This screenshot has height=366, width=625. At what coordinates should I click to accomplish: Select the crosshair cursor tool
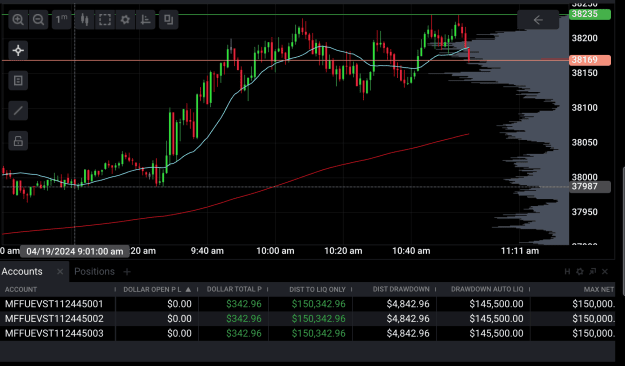[x=18, y=50]
